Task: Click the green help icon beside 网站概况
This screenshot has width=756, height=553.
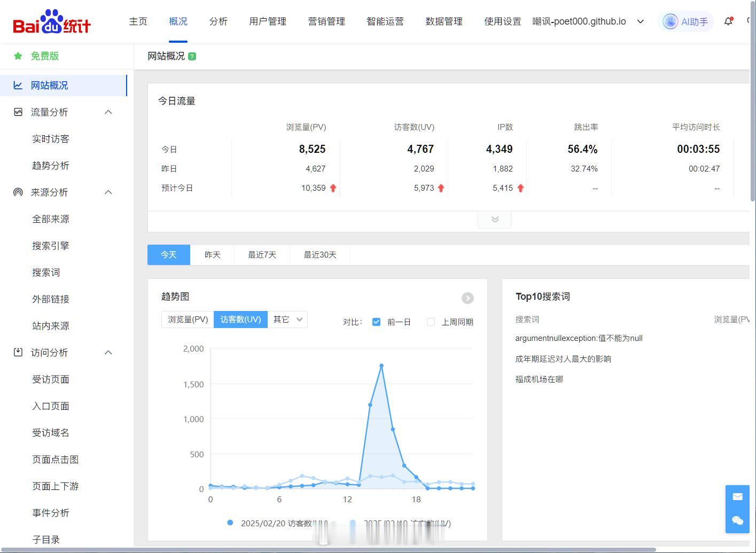Action: click(x=192, y=56)
